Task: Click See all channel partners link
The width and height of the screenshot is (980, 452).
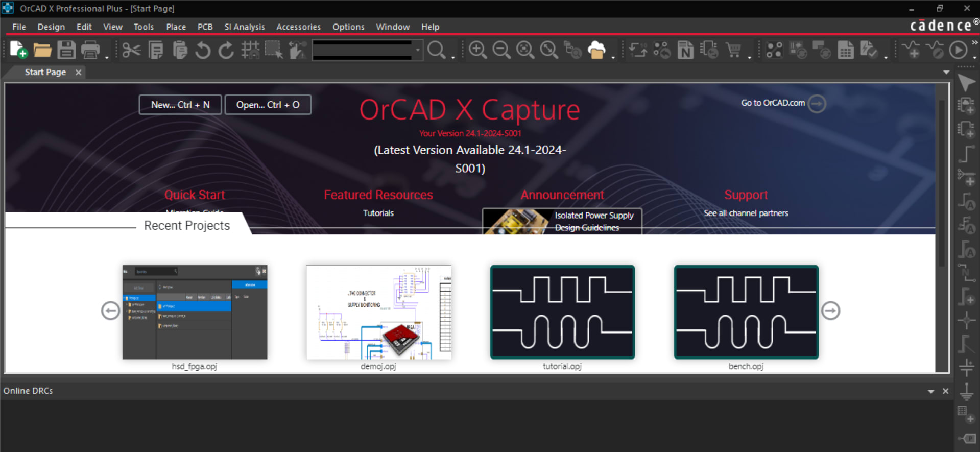Action: pyautogui.click(x=746, y=213)
